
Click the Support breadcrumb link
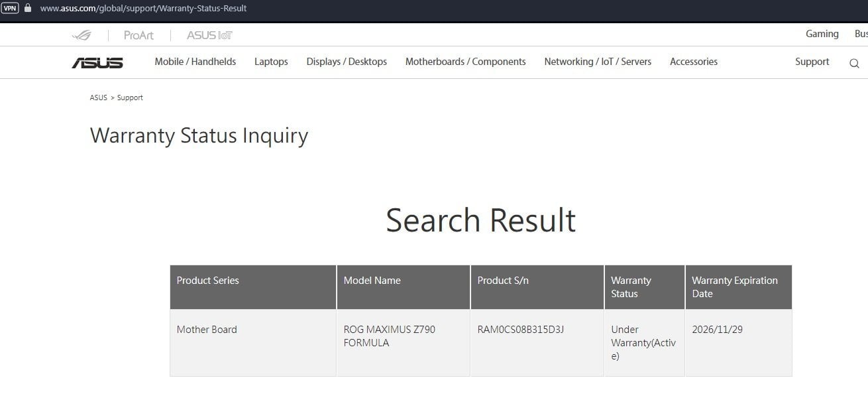[x=130, y=98]
